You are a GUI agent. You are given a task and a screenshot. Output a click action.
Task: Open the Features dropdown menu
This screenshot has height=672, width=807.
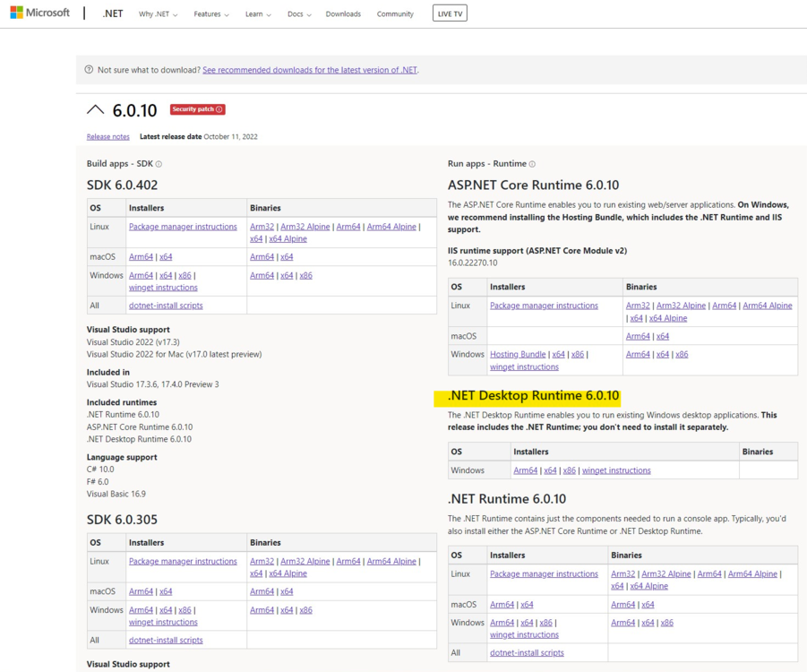coord(211,14)
